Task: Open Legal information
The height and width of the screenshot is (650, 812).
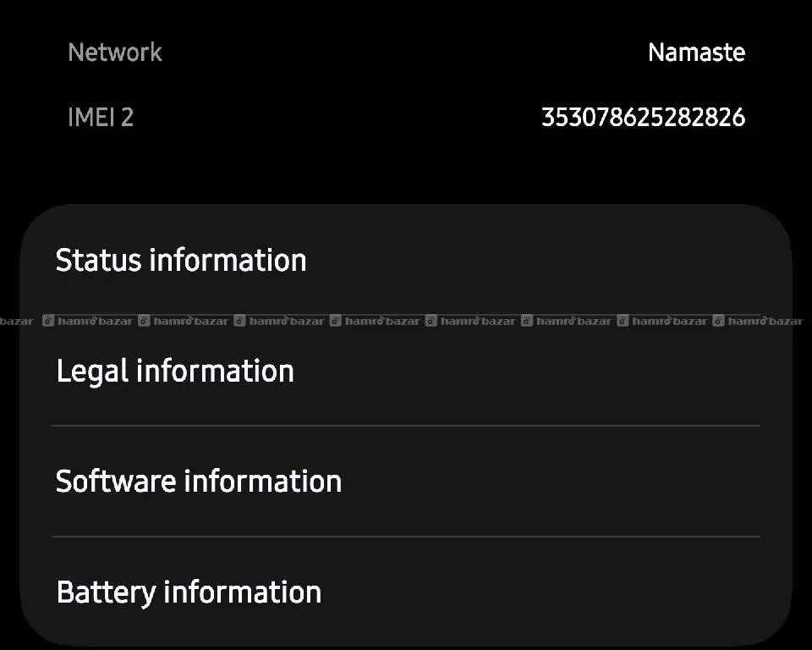Action: pyautogui.click(x=175, y=371)
